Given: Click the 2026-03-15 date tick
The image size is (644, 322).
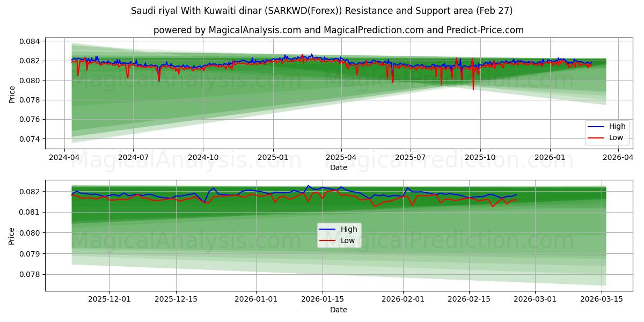Looking at the screenshot, I should pyautogui.click(x=601, y=299).
